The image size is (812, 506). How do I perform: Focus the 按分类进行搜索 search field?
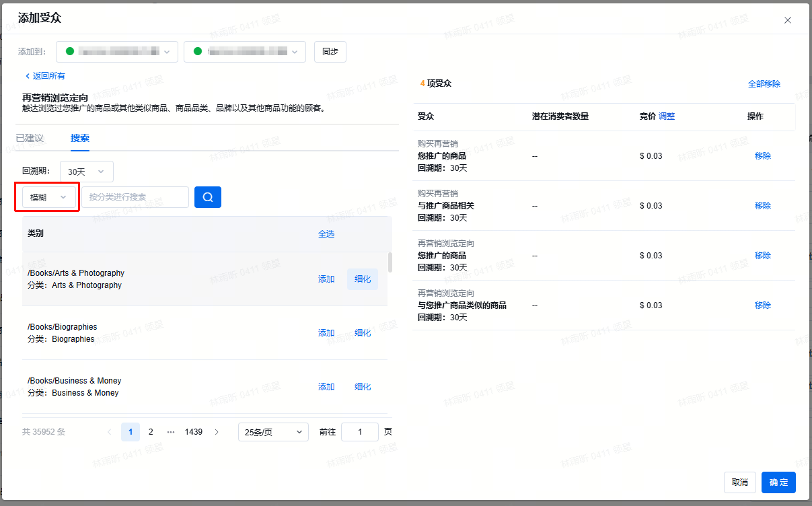[135, 197]
